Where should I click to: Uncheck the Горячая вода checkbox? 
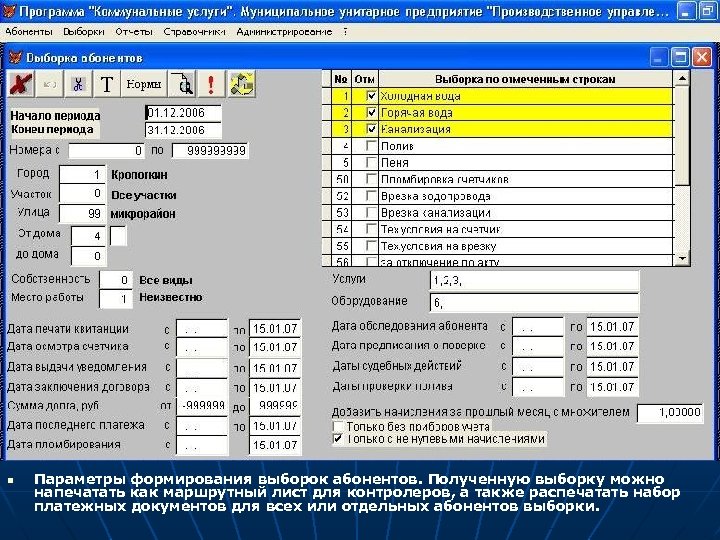pos(371,112)
